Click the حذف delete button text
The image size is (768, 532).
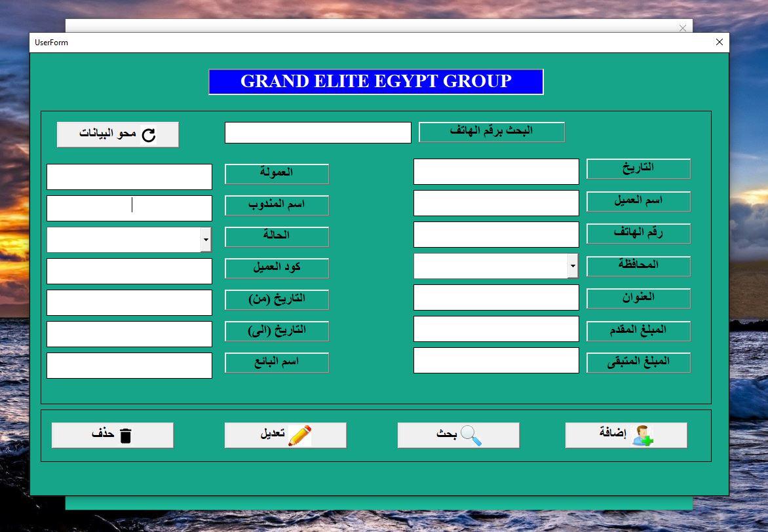[x=103, y=434]
